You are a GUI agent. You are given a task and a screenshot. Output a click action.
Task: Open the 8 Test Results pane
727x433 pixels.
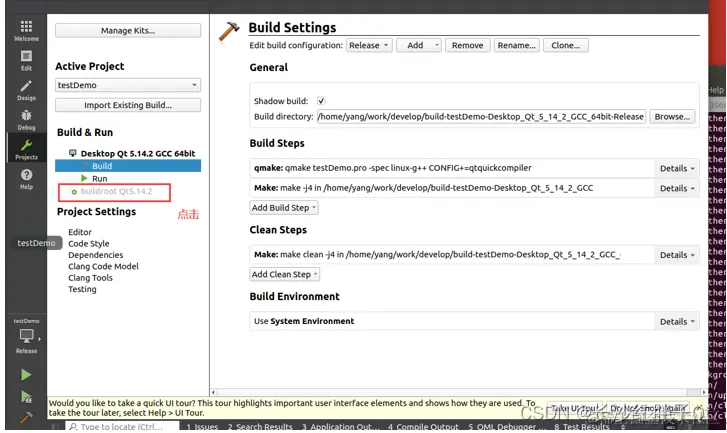(581, 427)
